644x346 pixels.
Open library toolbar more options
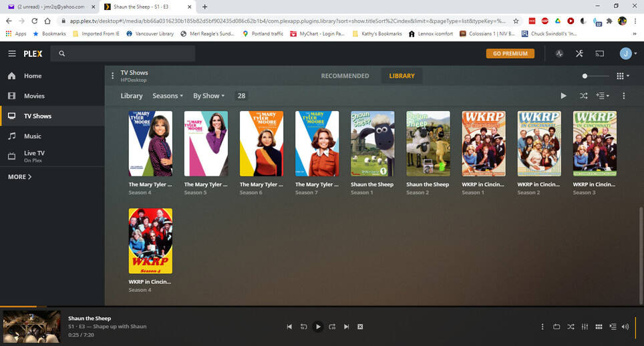623,96
